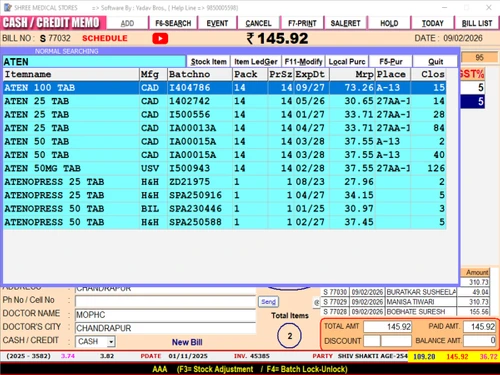Click the SCHEDULE label
This screenshot has width=500, height=375.
[x=105, y=38]
